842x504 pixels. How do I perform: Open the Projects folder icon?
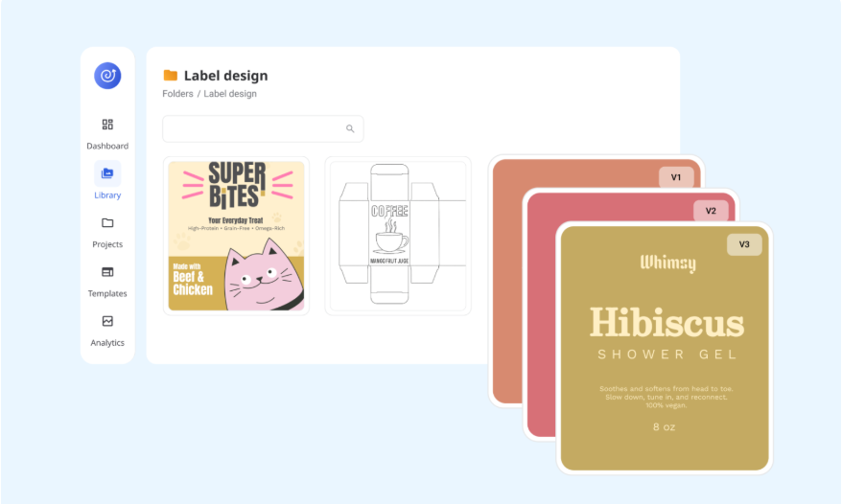(x=107, y=222)
